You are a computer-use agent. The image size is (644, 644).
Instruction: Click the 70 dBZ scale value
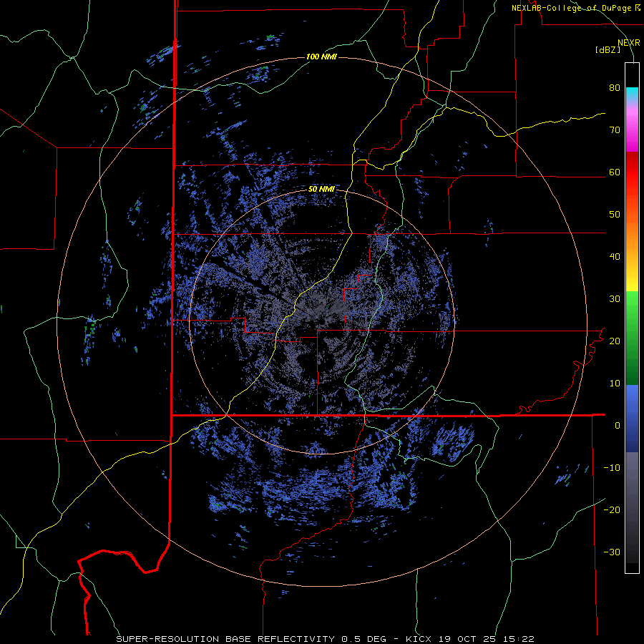click(615, 130)
